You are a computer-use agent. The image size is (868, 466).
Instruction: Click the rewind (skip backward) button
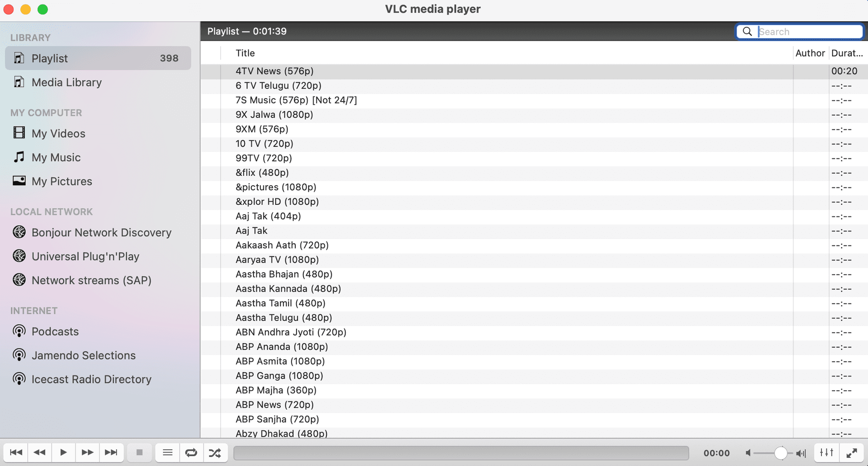(x=40, y=452)
